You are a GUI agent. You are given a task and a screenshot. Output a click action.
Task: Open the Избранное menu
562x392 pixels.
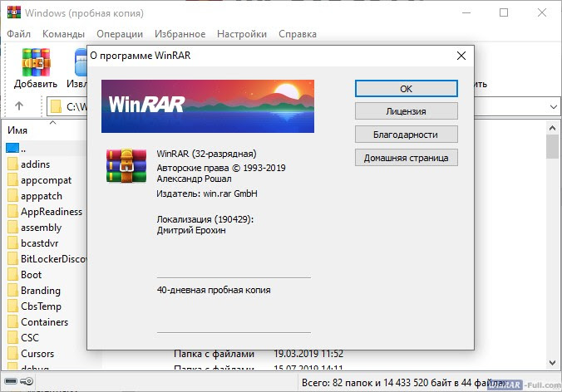click(180, 34)
